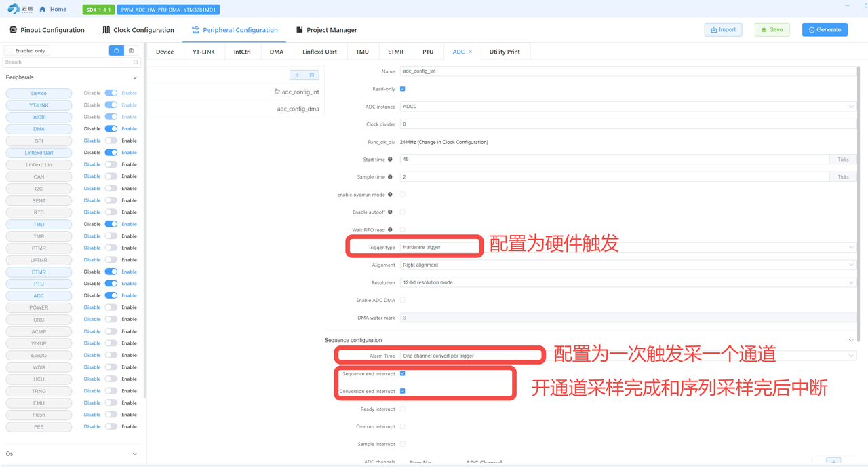Open the Resolution dropdown

(628, 282)
